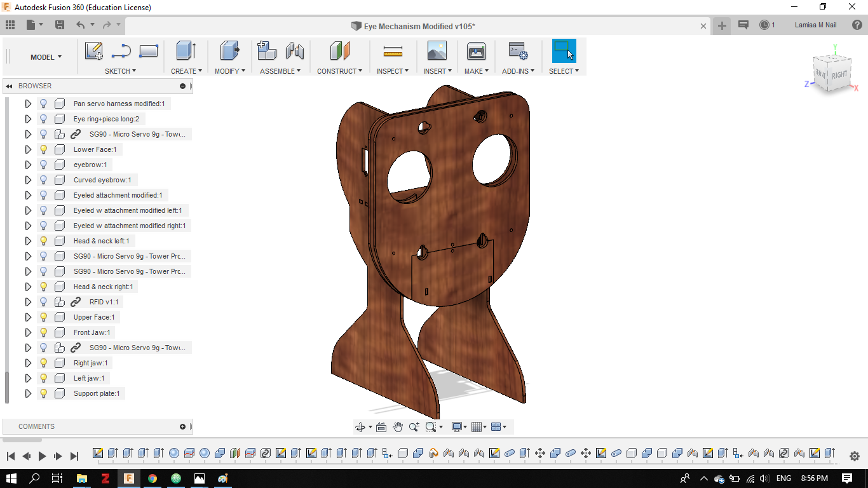
Task: Click the Save disk icon
Action: point(60,25)
